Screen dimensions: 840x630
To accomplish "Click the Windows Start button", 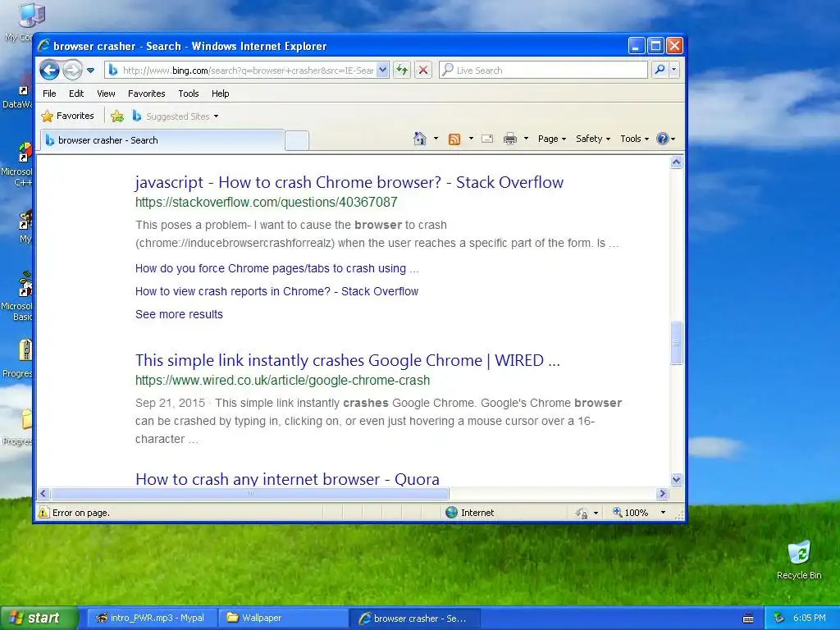I will point(39,618).
